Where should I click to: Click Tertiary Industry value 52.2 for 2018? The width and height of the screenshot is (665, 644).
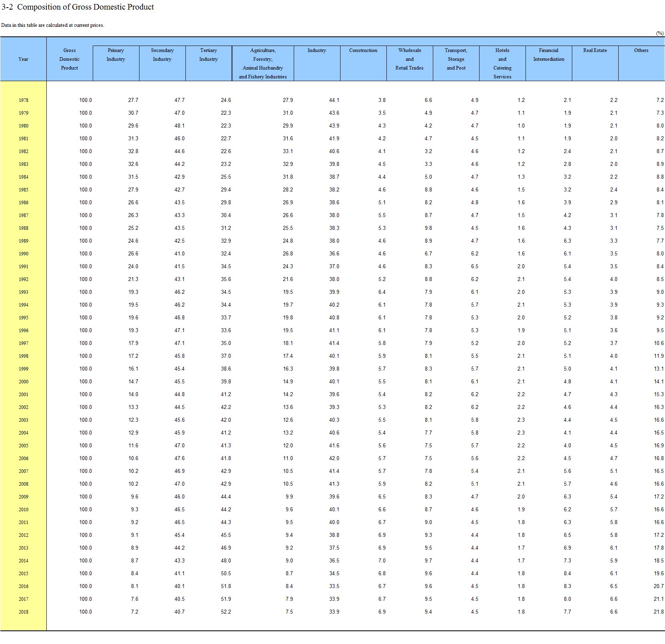click(226, 612)
